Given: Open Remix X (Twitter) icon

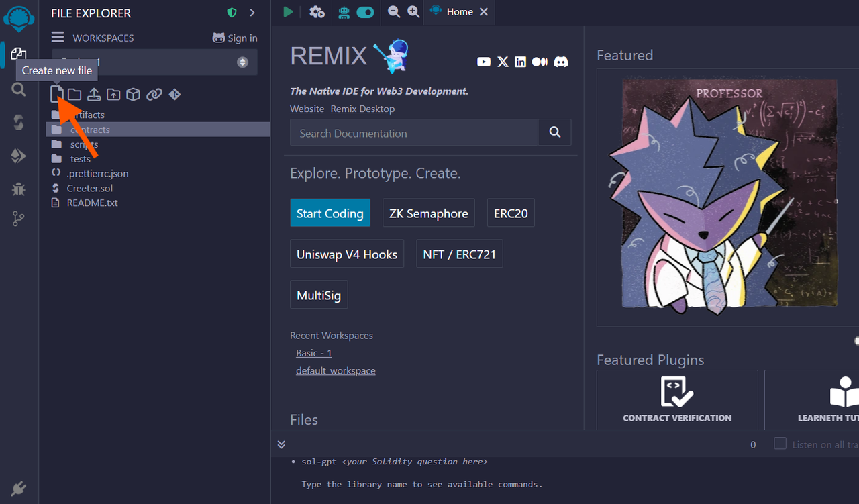Looking at the screenshot, I should point(503,62).
